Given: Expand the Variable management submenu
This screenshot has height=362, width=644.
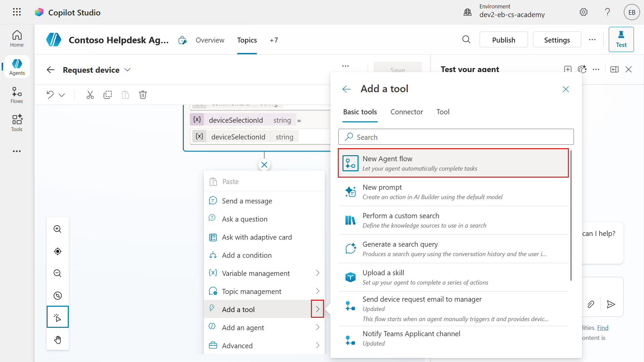Looking at the screenshot, I should (x=317, y=273).
